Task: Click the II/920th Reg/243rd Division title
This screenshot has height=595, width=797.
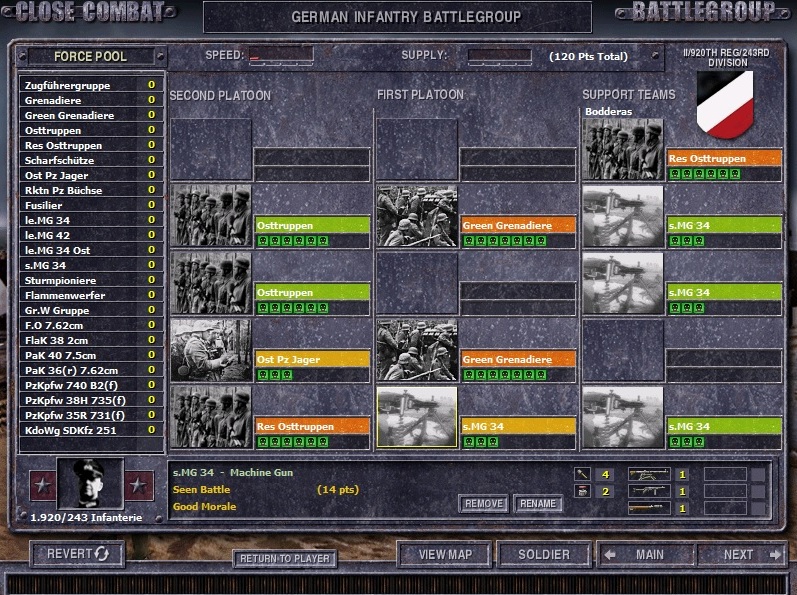Action: pos(726,57)
